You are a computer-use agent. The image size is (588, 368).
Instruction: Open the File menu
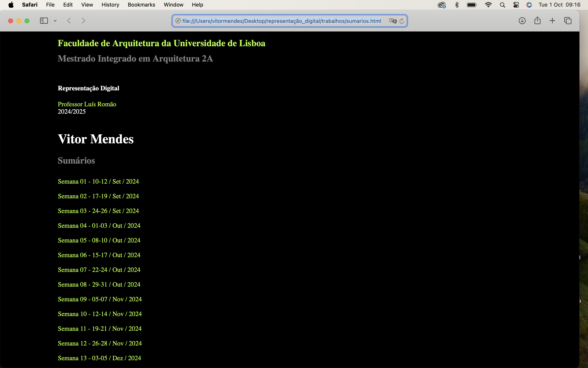click(x=50, y=5)
